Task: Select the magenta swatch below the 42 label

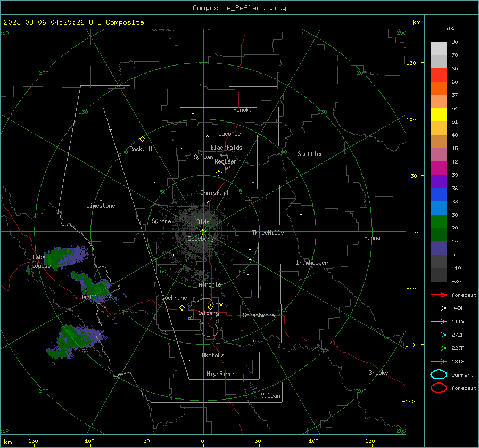Action: tap(439, 168)
